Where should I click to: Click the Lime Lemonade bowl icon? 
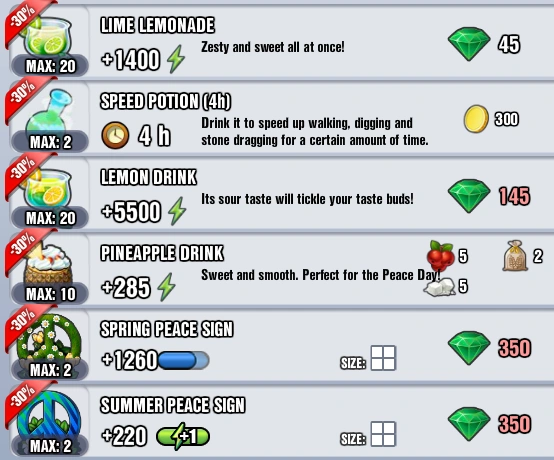[48, 37]
